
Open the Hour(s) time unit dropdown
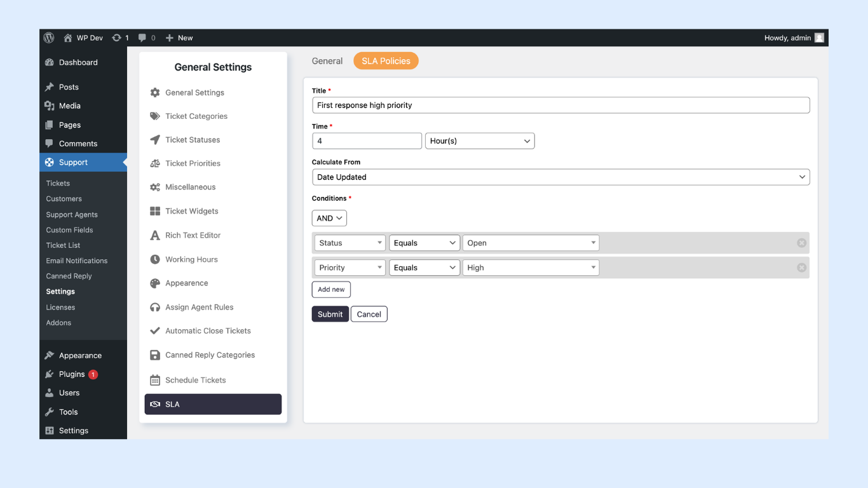480,141
